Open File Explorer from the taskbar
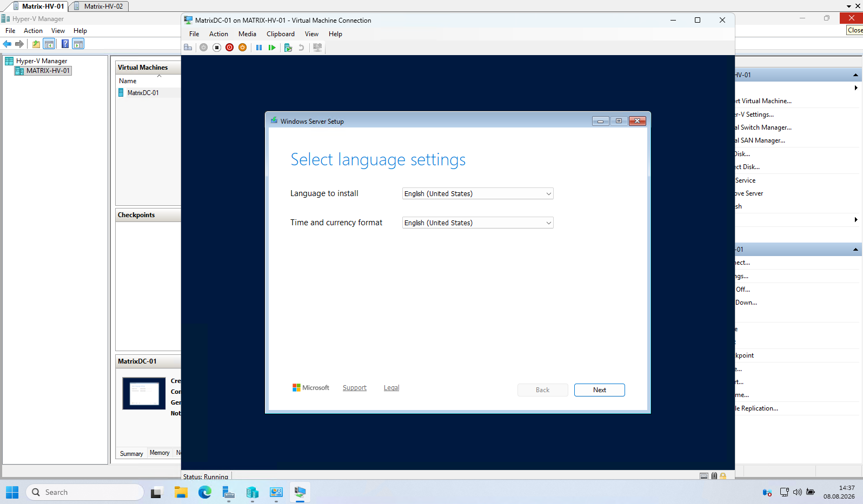Viewport: 863px width, 504px height. point(181,492)
